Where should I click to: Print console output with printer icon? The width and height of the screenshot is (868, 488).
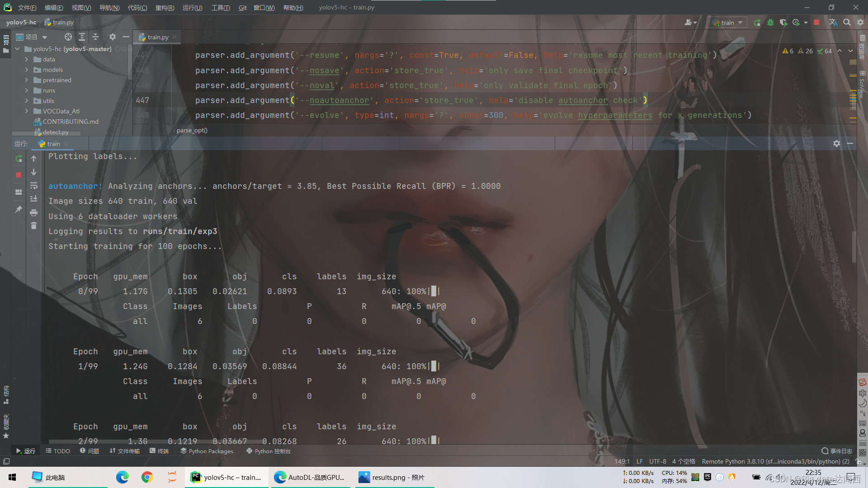[x=33, y=212]
